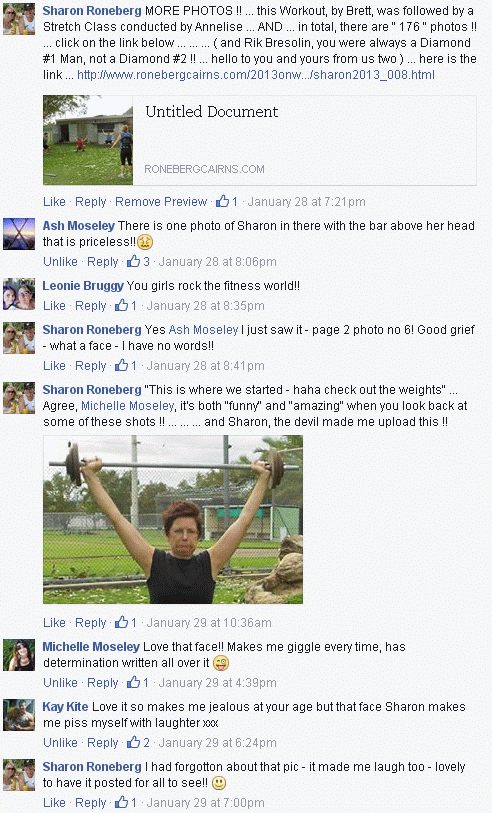
Task: Like Leonie Bruggy's comment
Action: pos(54,306)
